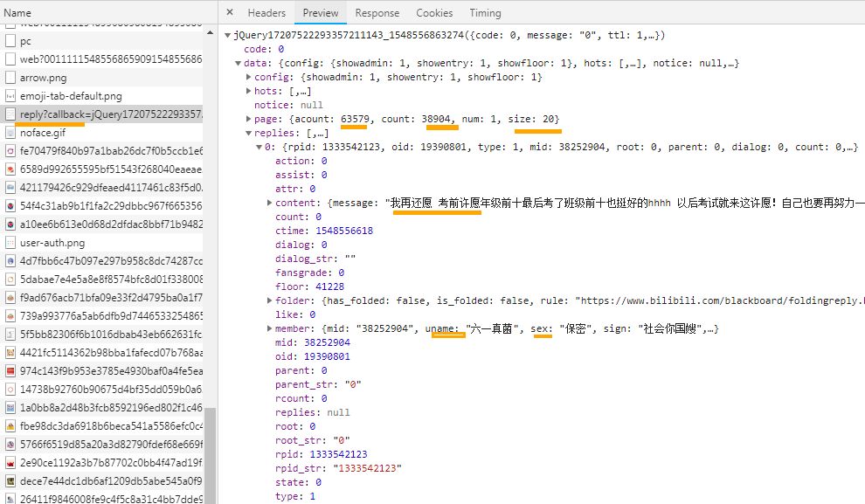The width and height of the screenshot is (865, 504).
Task: Select 5766f6519d85a20a image icon
Action: (10, 445)
